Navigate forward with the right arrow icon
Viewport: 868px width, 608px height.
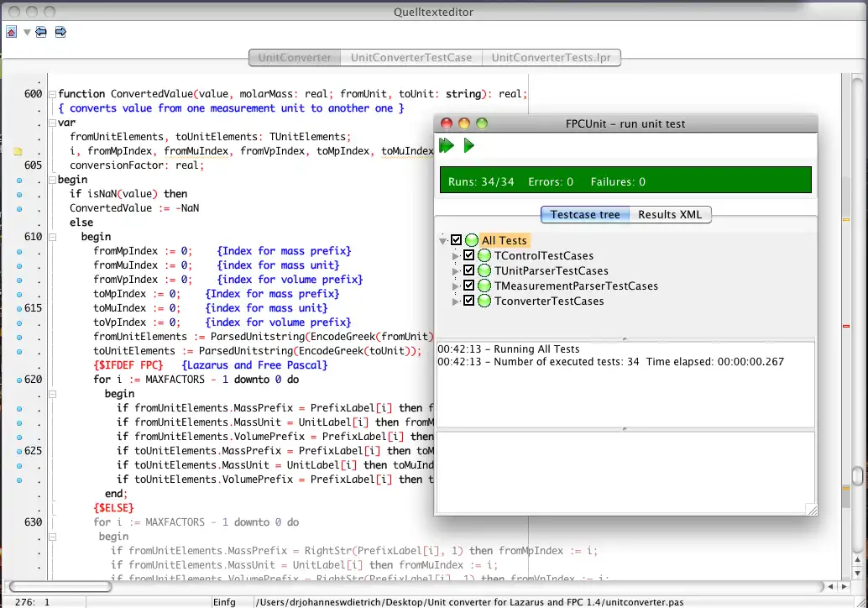click(x=60, y=32)
